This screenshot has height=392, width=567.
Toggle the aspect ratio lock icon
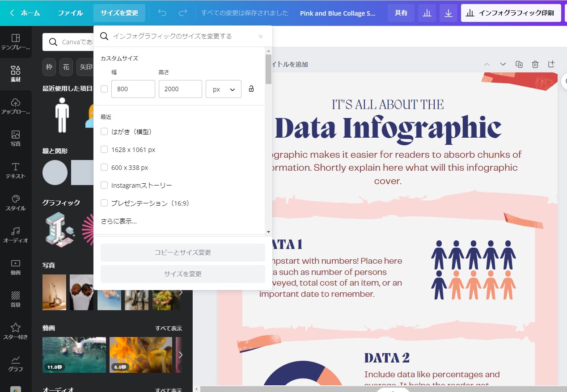(251, 89)
